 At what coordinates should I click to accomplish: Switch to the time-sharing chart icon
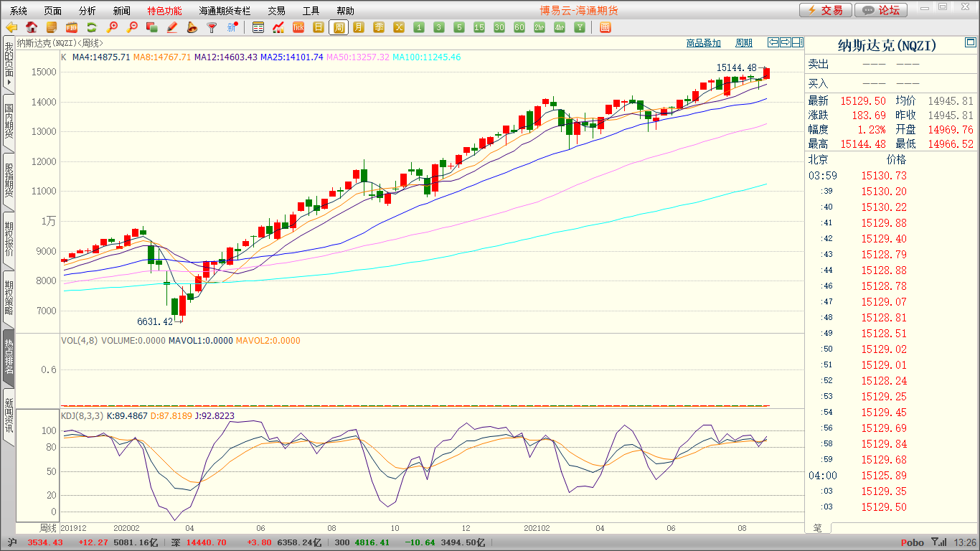tap(278, 27)
